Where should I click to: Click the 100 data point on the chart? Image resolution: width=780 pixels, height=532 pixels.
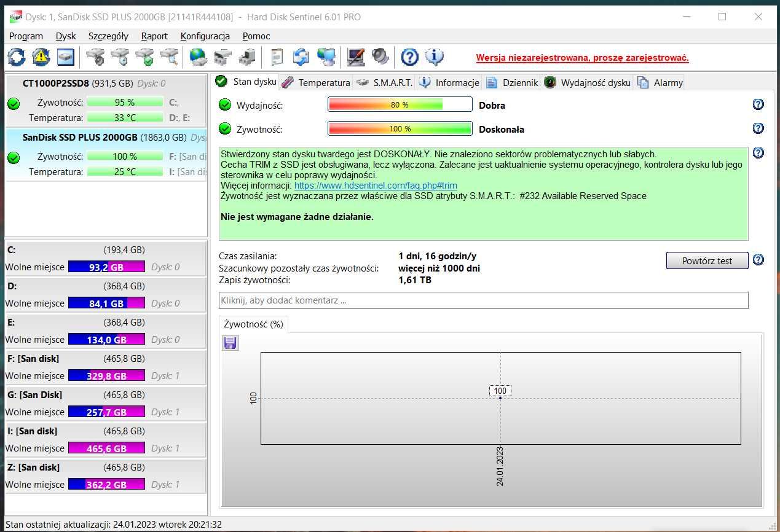pyautogui.click(x=500, y=398)
